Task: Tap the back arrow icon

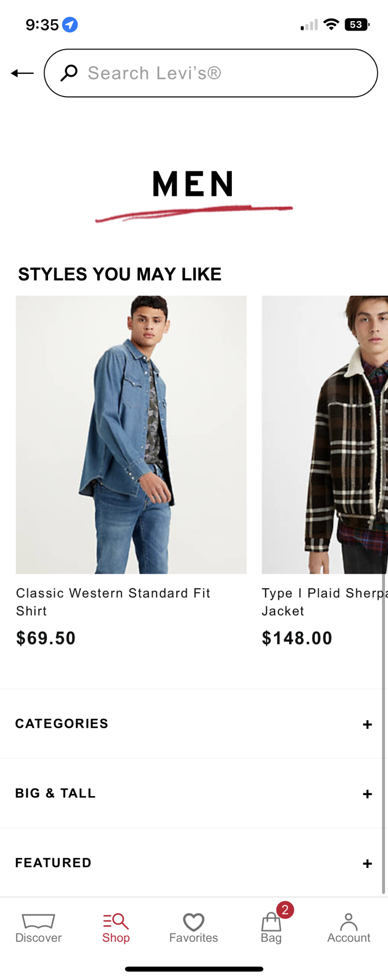Action: click(22, 73)
